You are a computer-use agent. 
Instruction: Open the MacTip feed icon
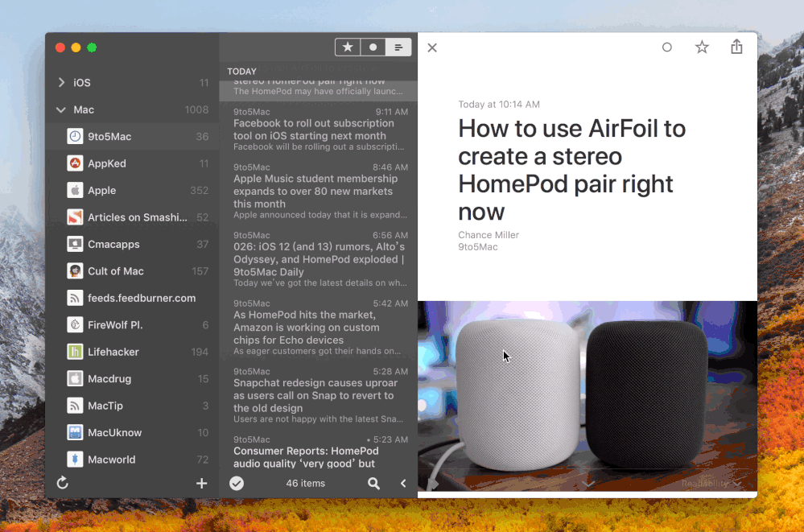point(75,406)
